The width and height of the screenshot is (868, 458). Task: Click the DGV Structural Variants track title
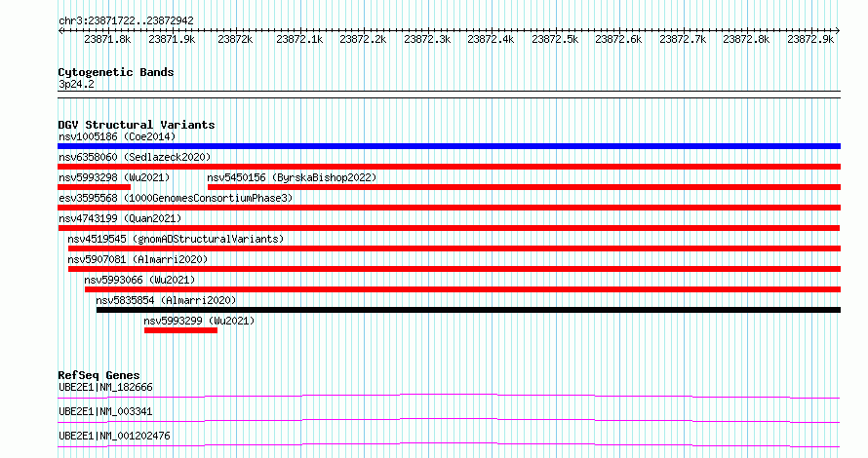click(137, 125)
